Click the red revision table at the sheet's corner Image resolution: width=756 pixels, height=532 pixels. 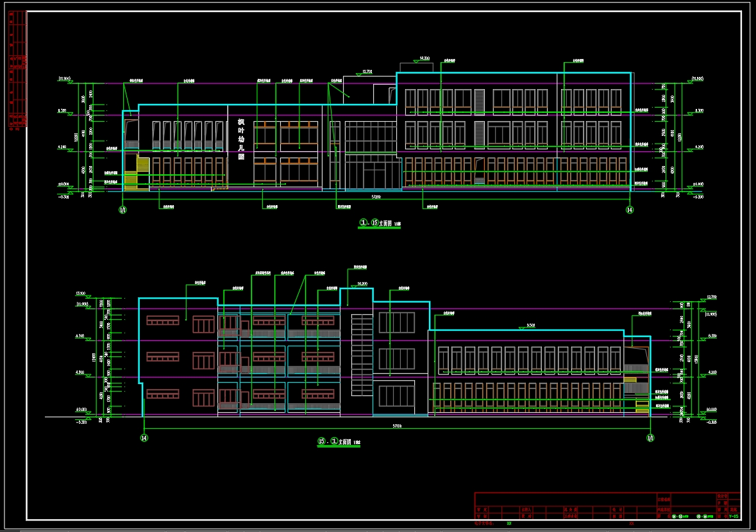click(17, 69)
